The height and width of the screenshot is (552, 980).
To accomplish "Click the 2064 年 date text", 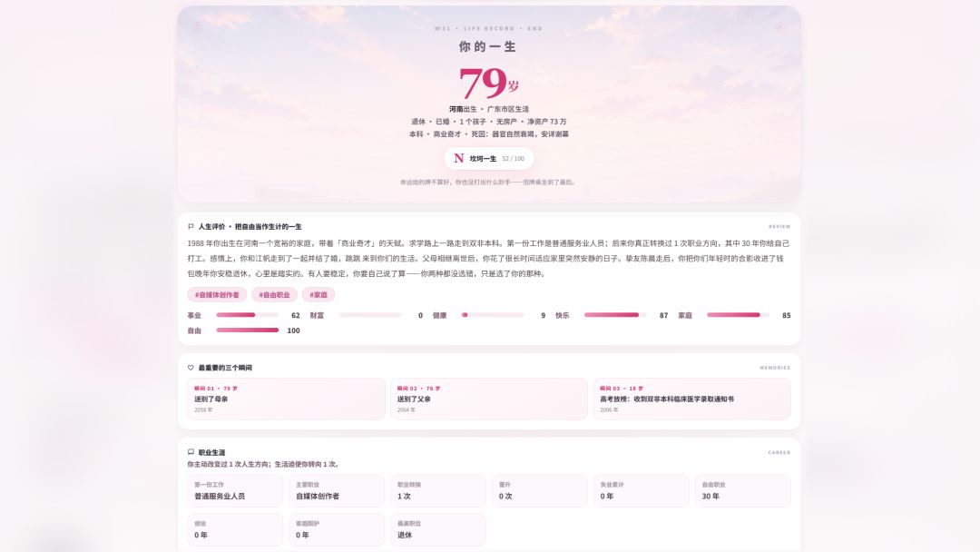I will pyautogui.click(x=407, y=410).
